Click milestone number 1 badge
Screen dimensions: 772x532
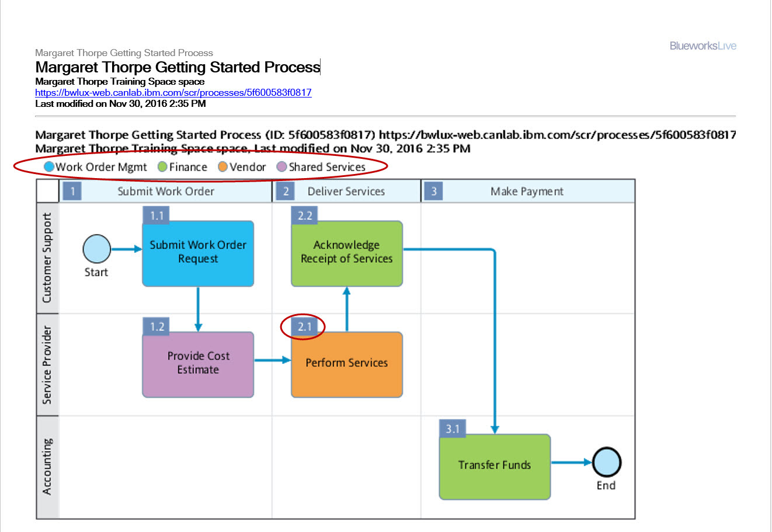click(72, 191)
